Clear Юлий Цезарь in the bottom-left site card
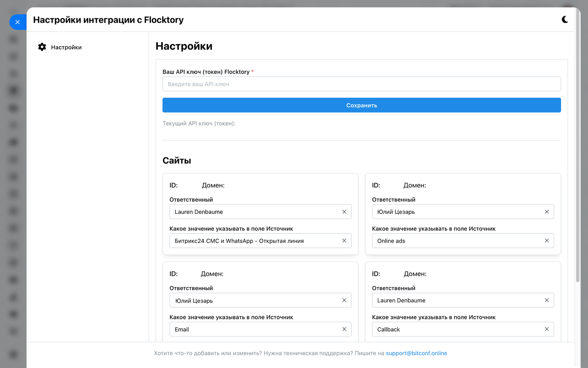 344,300
